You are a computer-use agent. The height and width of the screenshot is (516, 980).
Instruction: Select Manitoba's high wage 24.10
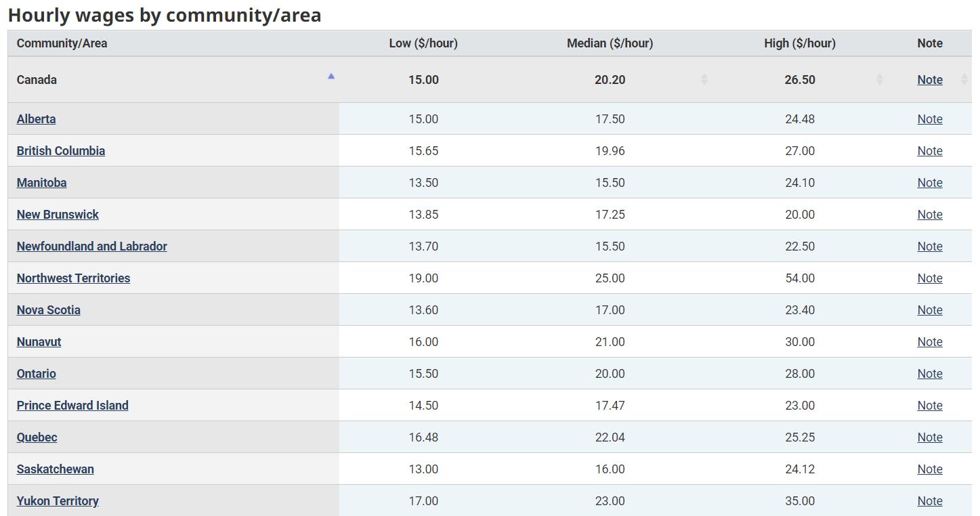coord(800,182)
